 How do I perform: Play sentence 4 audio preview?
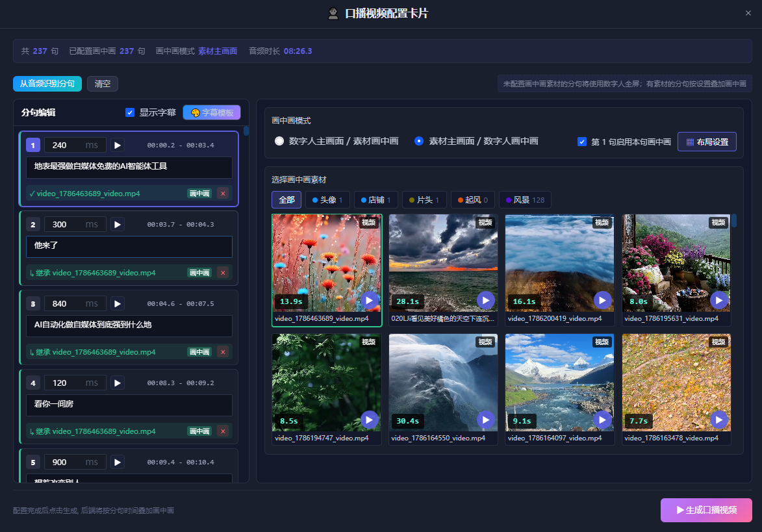[117, 383]
